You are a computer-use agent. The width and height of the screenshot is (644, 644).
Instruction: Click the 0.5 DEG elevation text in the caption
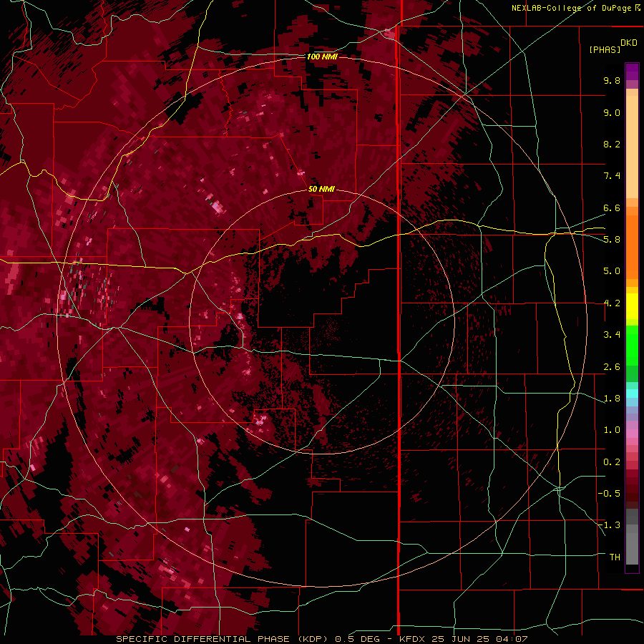[x=357, y=639]
